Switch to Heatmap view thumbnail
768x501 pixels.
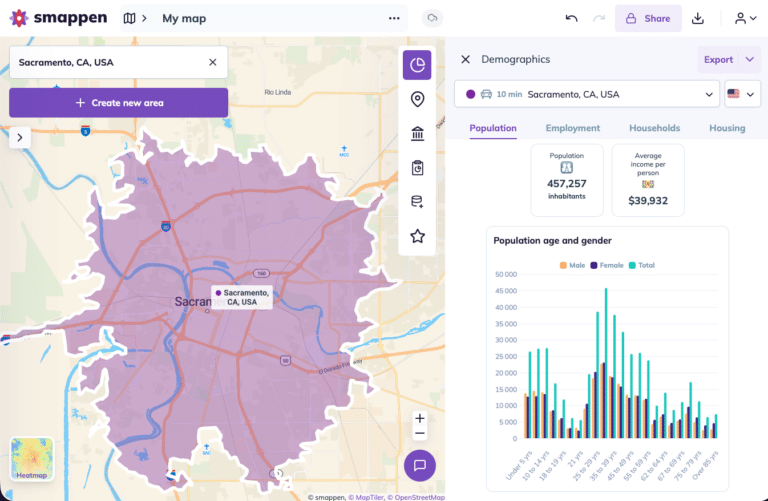tap(32, 459)
